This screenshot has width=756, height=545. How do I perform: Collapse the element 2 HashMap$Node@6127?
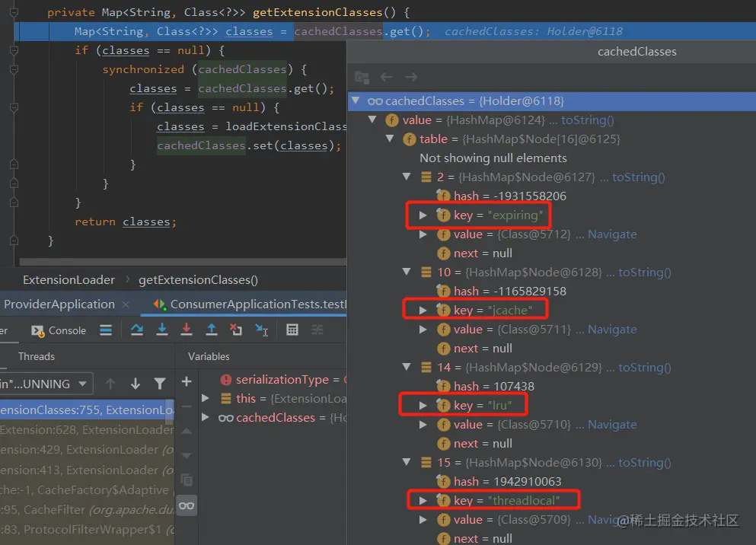click(407, 177)
